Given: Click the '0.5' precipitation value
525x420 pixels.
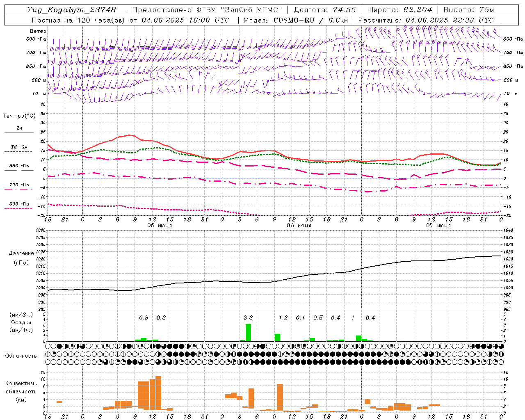Looking at the screenshot, I should point(318,317).
